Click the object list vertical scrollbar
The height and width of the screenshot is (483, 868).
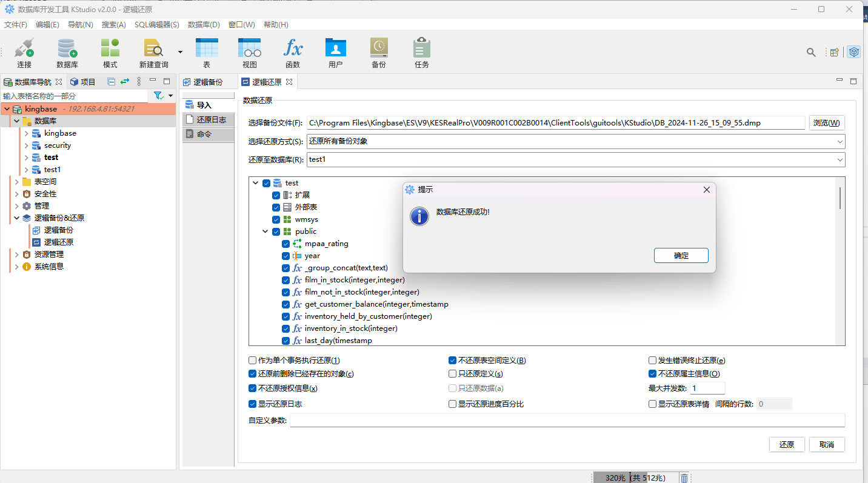840,198
